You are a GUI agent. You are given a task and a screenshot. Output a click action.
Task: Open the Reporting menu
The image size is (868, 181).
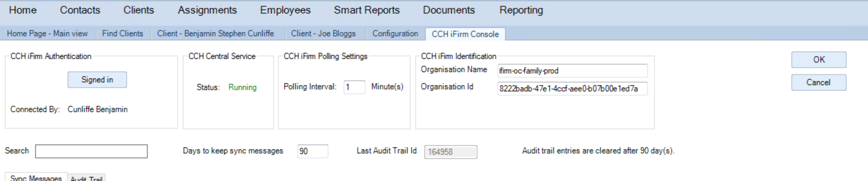pyautogui.click(x=521, y=10)
